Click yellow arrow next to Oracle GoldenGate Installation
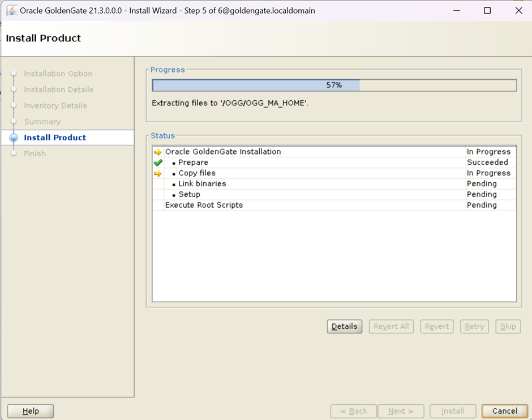The height and width of the screenshot is (420, 532). pyautogui.click(x=158, y=152)
